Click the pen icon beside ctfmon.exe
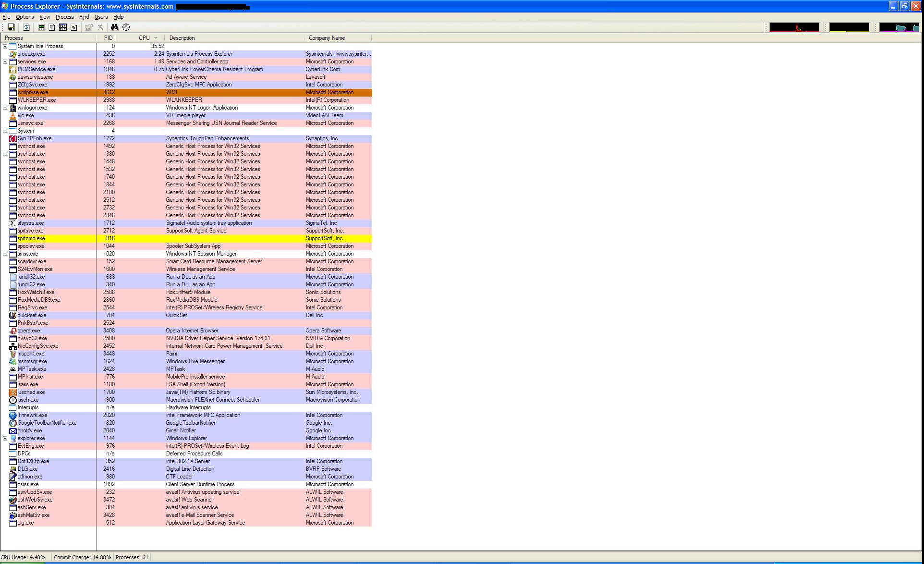 (x=13, y=477)
